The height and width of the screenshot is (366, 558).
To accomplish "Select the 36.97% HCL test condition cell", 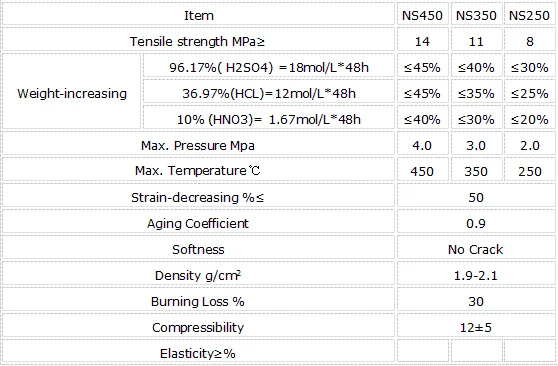I will [x=269, y=93].
